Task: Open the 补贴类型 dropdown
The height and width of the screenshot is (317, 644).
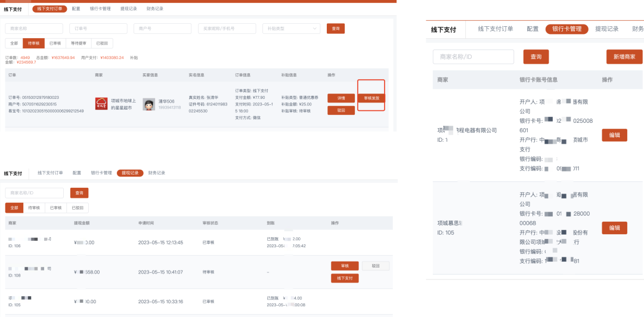Action: 291,29
